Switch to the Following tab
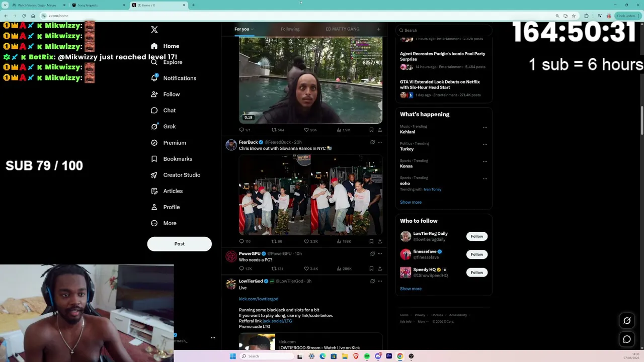644x362 pixels. pos(290,29)
